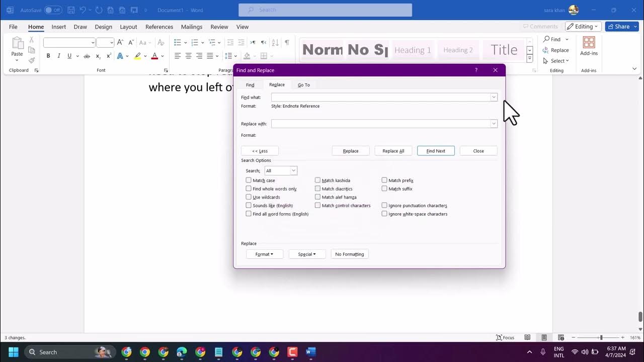Open the Review ribbon tab
This screenshot has height=362, width=644.
click(219, 27)
